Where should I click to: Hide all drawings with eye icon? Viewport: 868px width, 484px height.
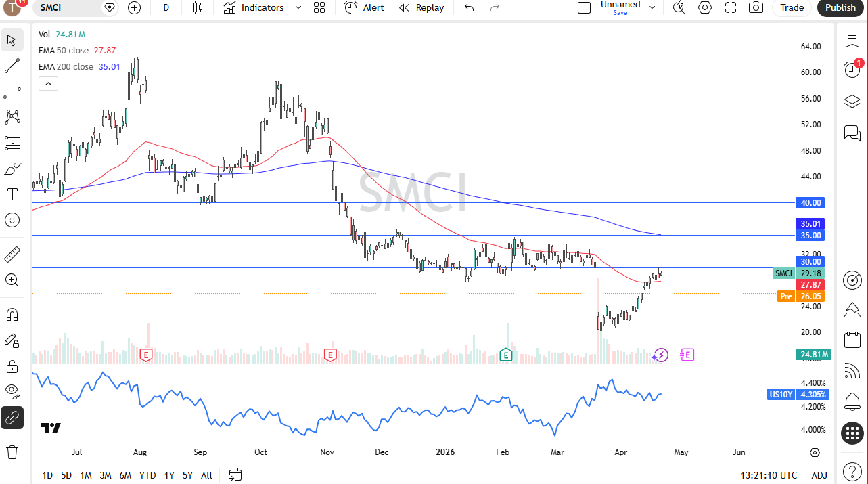click(x=12, y=392)
